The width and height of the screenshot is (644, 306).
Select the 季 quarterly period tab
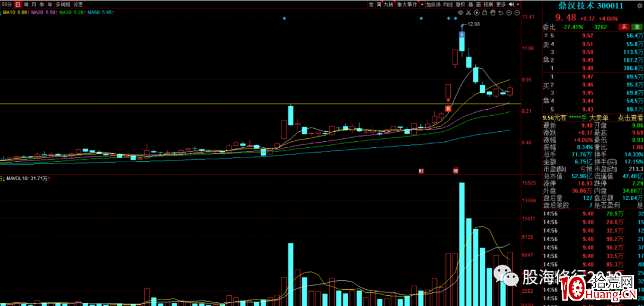[x=42, y=5]
